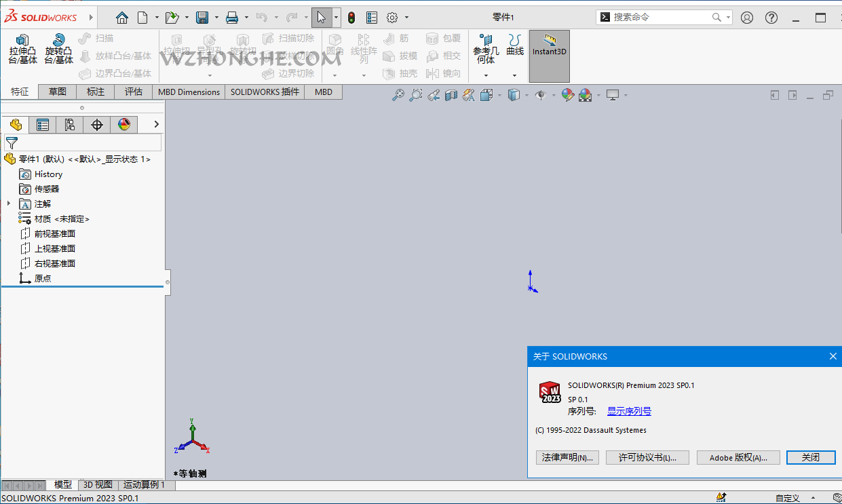Open the save button dropdown arrow
The height and width of the screenshot is (504, 842).
pyautogui.click(x=217, y=17)
